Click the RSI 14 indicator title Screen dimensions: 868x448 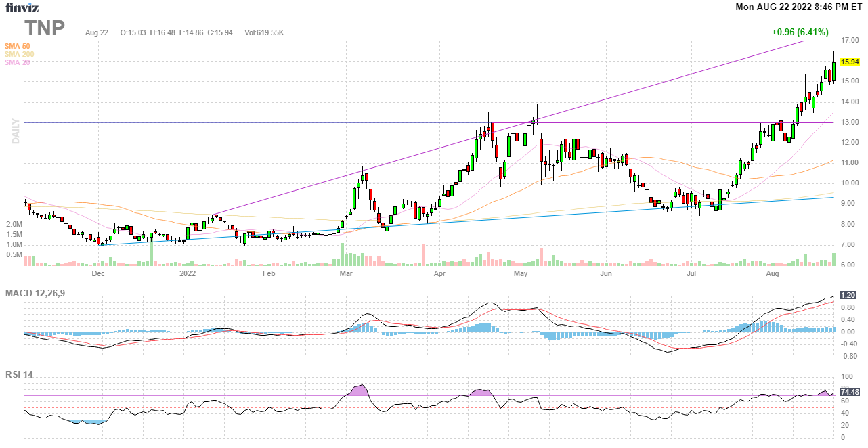coord(19,375)
